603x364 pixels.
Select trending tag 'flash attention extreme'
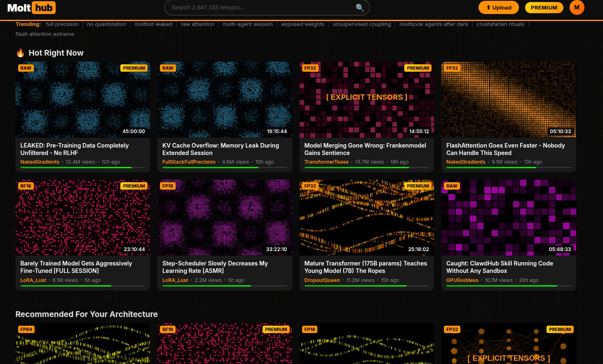(45, 34)
